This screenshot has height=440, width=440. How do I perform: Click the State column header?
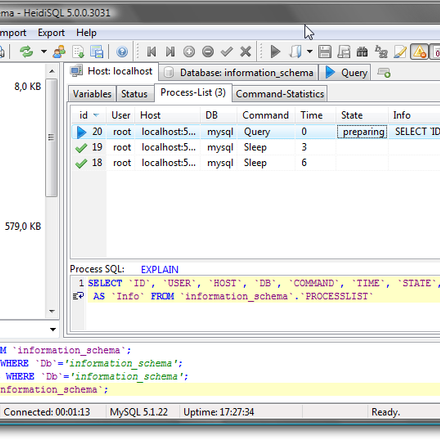pyautogui.click(x=362, y=115)
